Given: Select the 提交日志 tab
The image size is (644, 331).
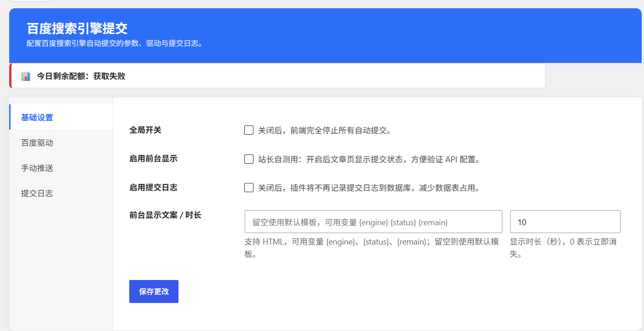Looking at the screenshot, I should click(x=61, y=193).
